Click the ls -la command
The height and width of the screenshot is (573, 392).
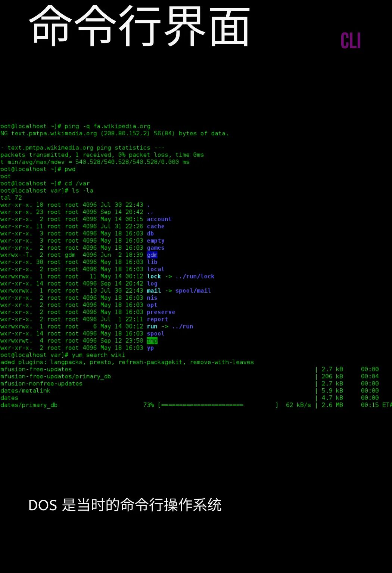(x=82, y=191)
